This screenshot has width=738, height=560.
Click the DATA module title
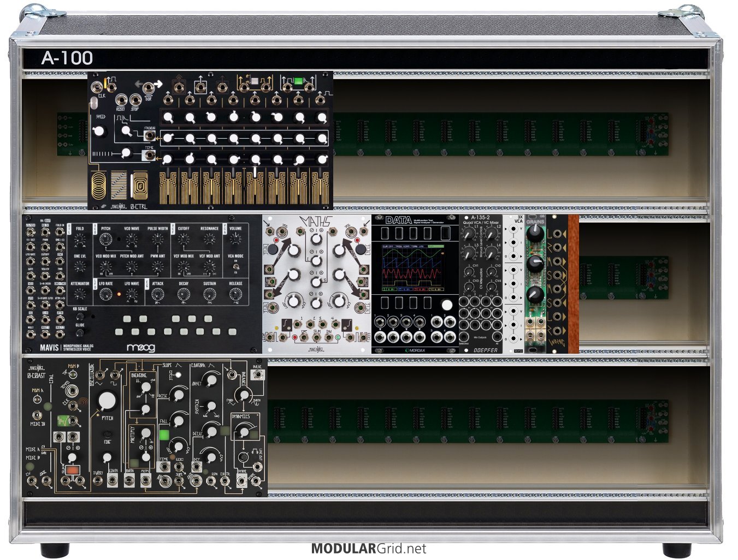click(x=398, y=220)
